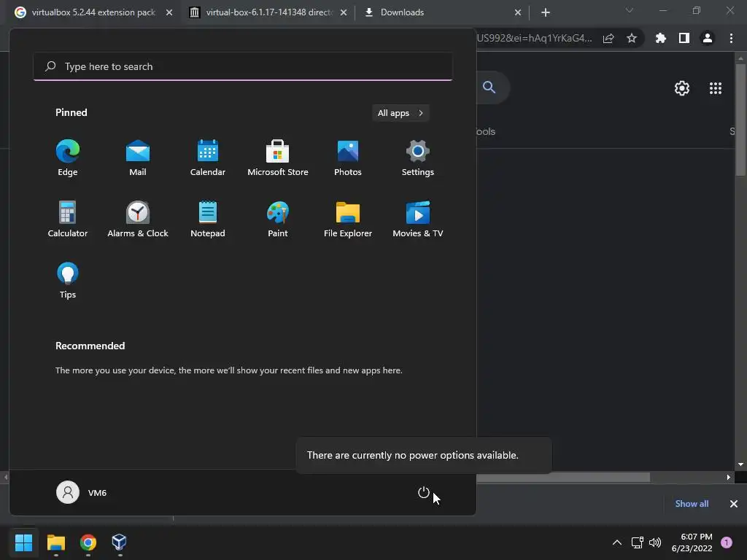Click the Windows Start button on taskbar
This screenshot has width=747, height=560.
point(24,542)
